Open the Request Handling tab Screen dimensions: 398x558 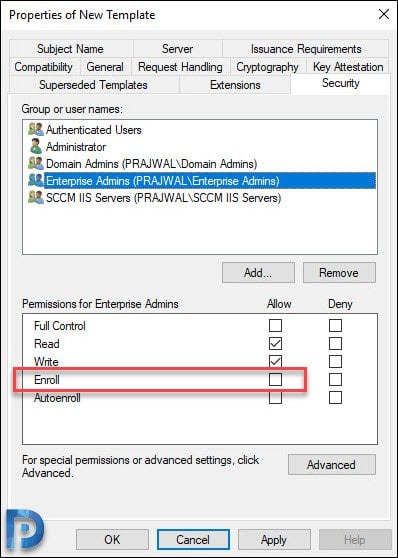(180, 67)
